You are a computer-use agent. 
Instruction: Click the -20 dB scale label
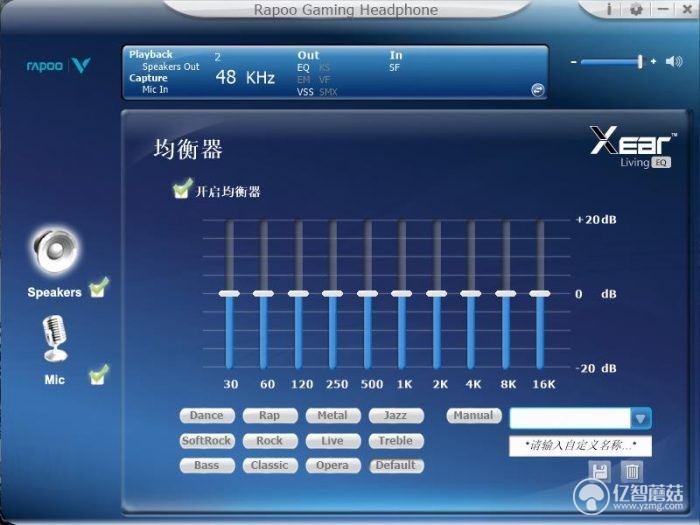click(x=596, y=368)
